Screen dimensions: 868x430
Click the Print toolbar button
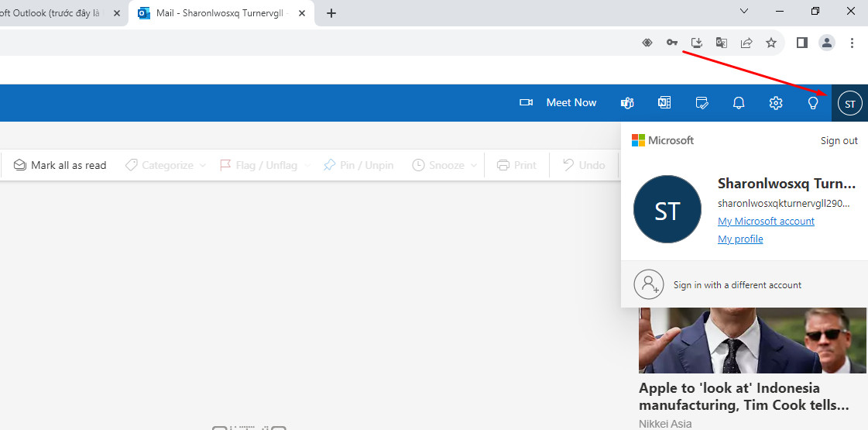pyautogui.click(x=517, y=165)
